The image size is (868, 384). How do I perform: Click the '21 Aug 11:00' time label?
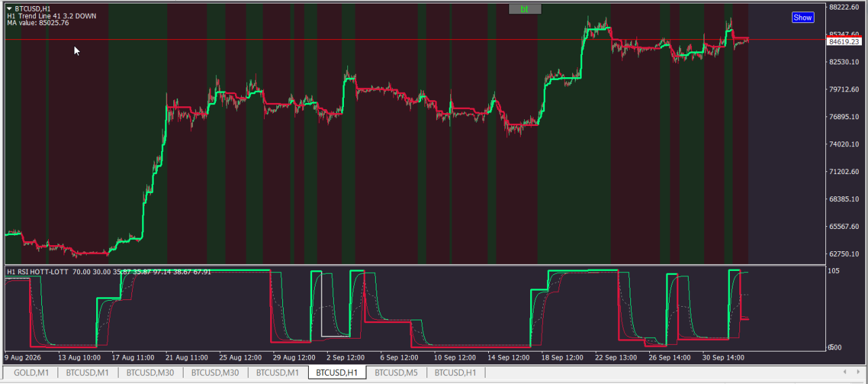pyautogui.click(x=186, y=357)
